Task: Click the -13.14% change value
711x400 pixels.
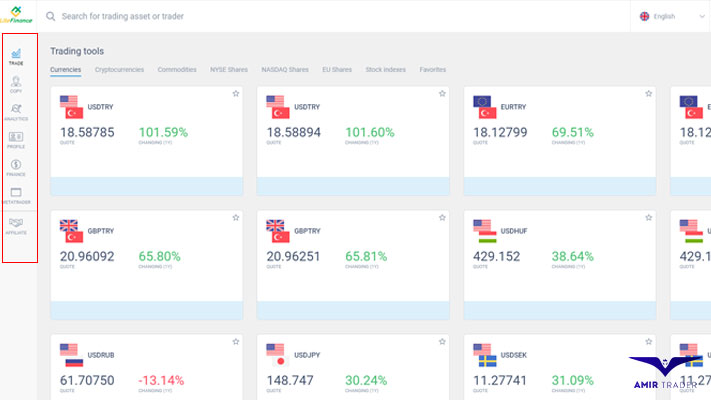Action: pyautogui.click(x=161, y=380)
